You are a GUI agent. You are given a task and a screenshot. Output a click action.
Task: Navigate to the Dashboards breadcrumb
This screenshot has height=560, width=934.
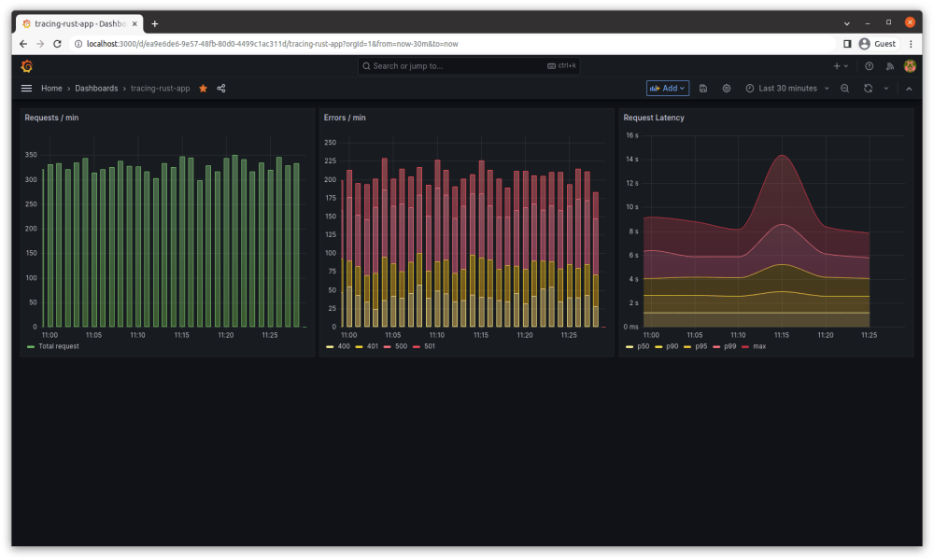[x=96, y=89]
